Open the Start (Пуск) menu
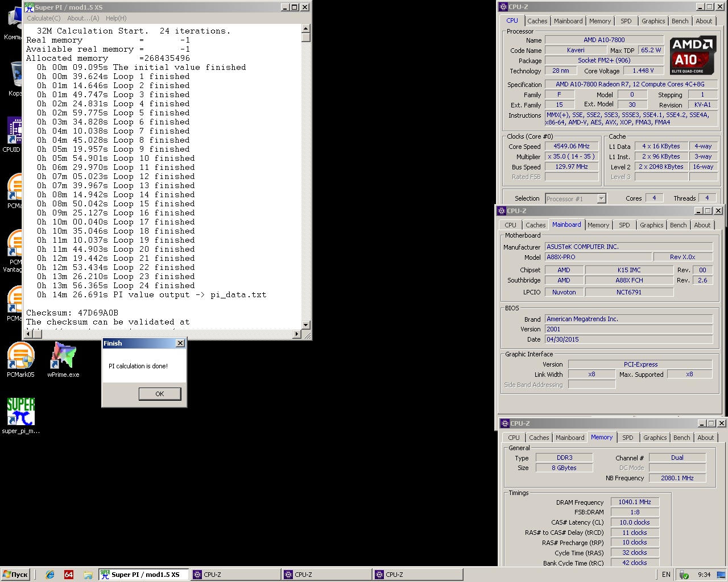This screenshot has width=728, height=582. coord(15,575)
